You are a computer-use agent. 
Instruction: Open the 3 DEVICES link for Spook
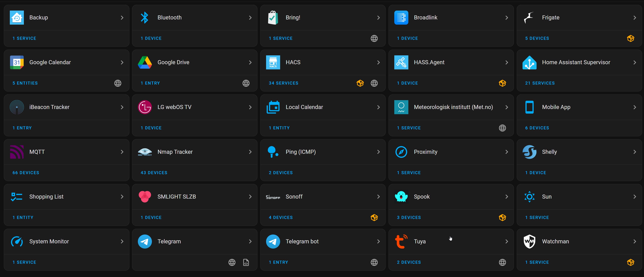coord(409,217)
